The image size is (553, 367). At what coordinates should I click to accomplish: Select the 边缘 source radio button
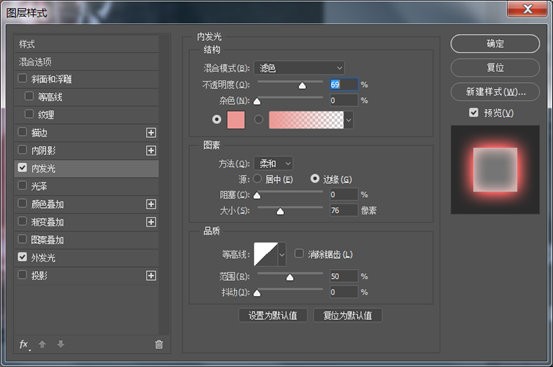tap(315, 179)
